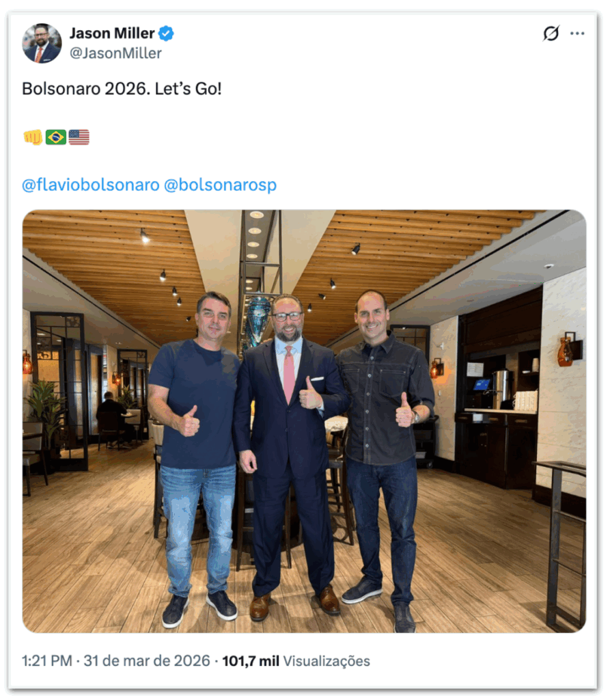Viewport: 610px width, 700px height.
Task: Click the Bolsonaro 2026 post text
Action: click(122, 89)
